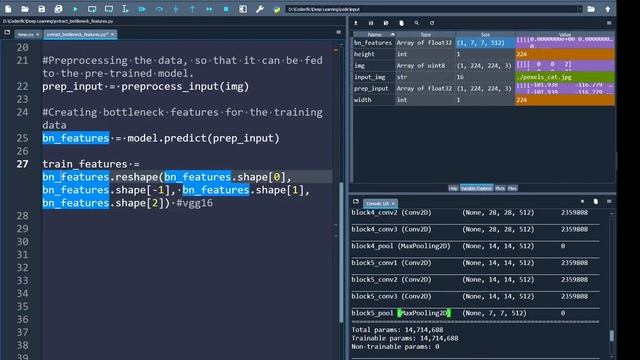The height and width of the screenshot is (360, 640).
Task: Refresh the Variable Explorer
Action: pyautogui.click(x=432, y=23)
